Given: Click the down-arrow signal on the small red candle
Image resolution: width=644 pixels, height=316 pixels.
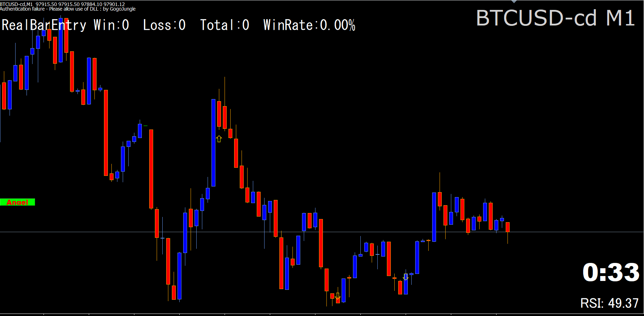Looking at the screenshot, I should pos(338,296).
